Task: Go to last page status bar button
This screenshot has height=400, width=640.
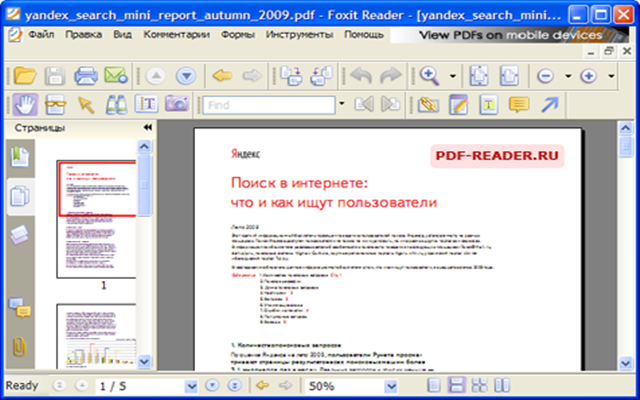Action: (234, 385)
